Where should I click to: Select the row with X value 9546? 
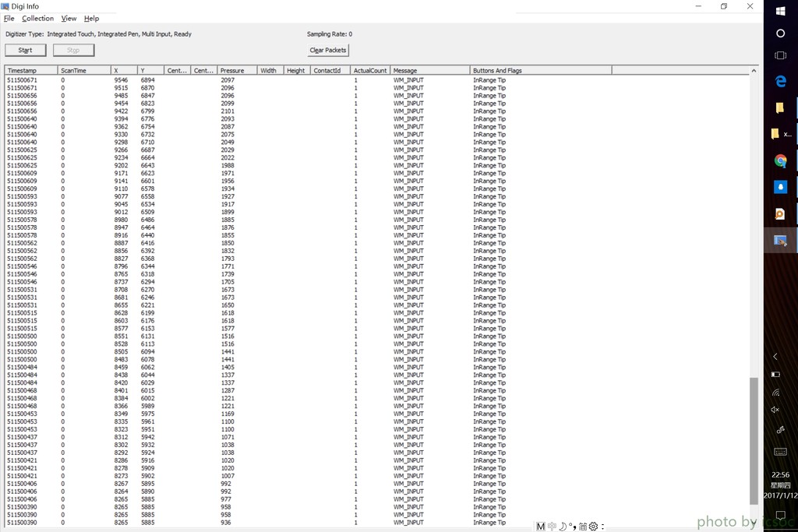point(377,80)
